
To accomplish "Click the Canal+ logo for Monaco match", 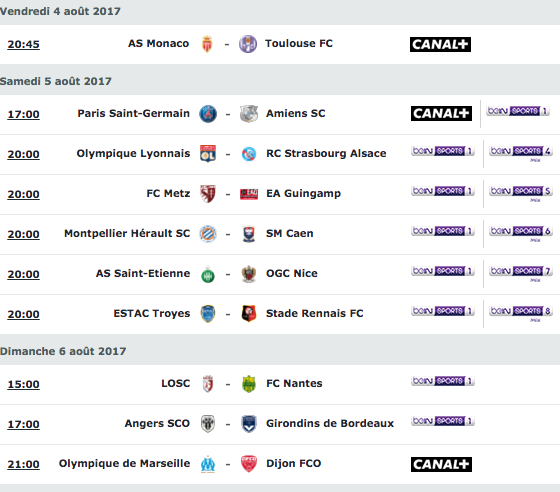I will coord(440,44).
